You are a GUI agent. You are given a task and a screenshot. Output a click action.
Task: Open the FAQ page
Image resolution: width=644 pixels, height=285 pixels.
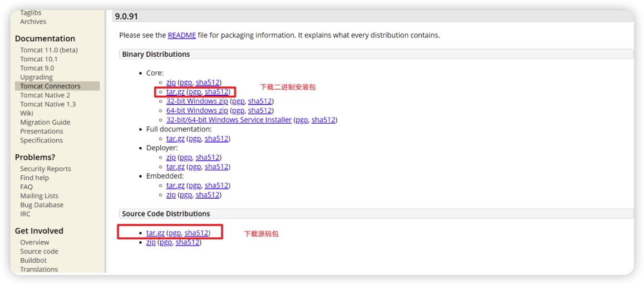coord(26,187)
